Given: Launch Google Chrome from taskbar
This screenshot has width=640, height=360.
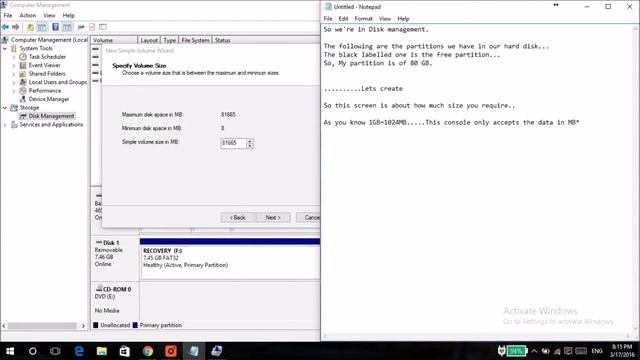Looking at the screenshot, I should point(148,351).
